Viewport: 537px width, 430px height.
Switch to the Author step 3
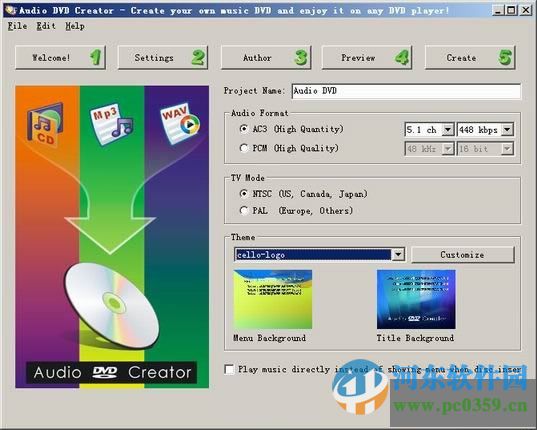pos(266,58)
